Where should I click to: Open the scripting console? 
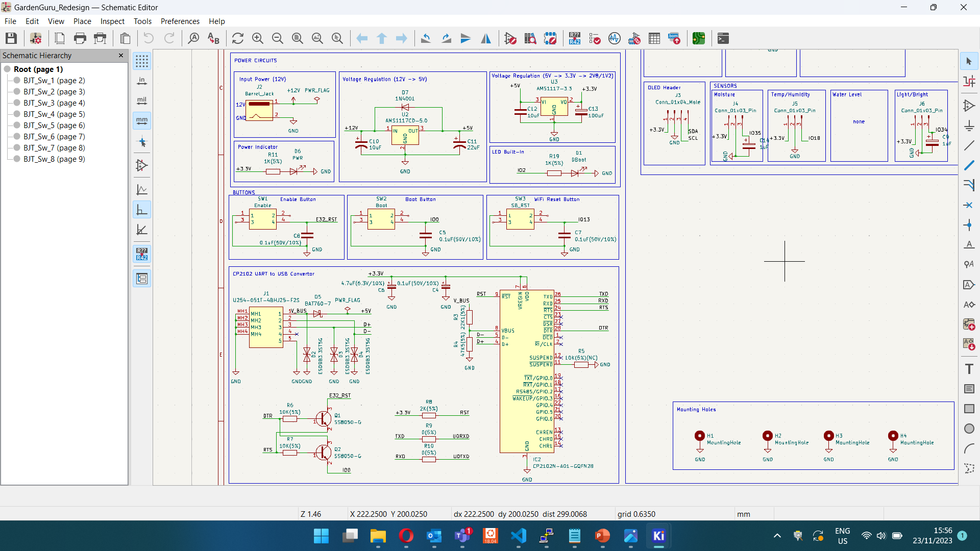click(x=723, y=38)
